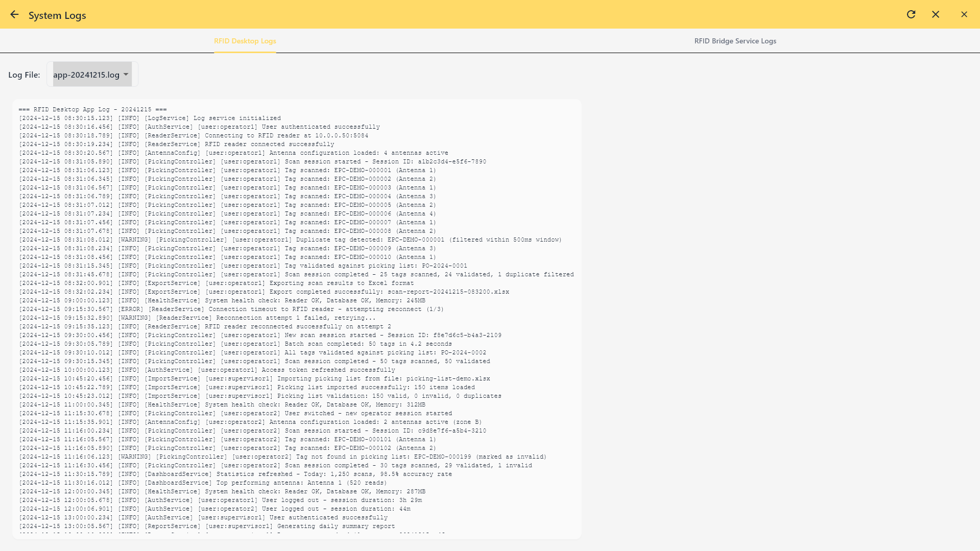Switch to the RFID Bridge Service Logs tab
Viewport: 980px width, 551px height.
pos(734,41)
